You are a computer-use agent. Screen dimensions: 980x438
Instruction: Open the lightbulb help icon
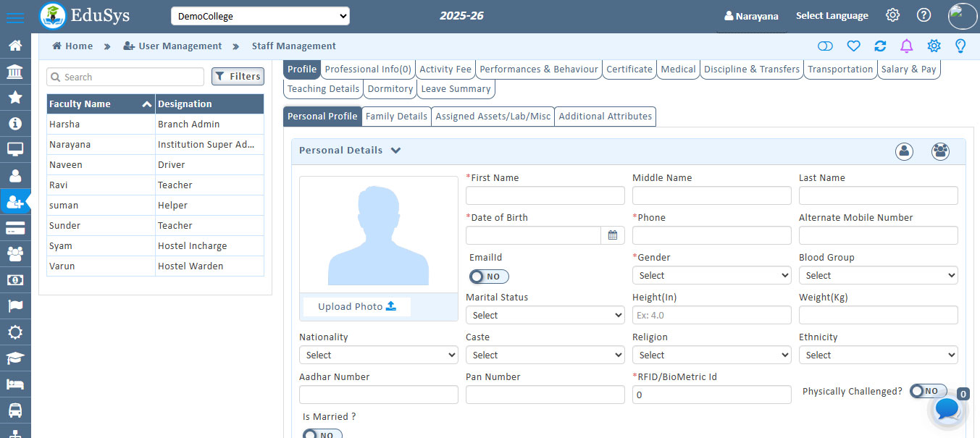960,46
